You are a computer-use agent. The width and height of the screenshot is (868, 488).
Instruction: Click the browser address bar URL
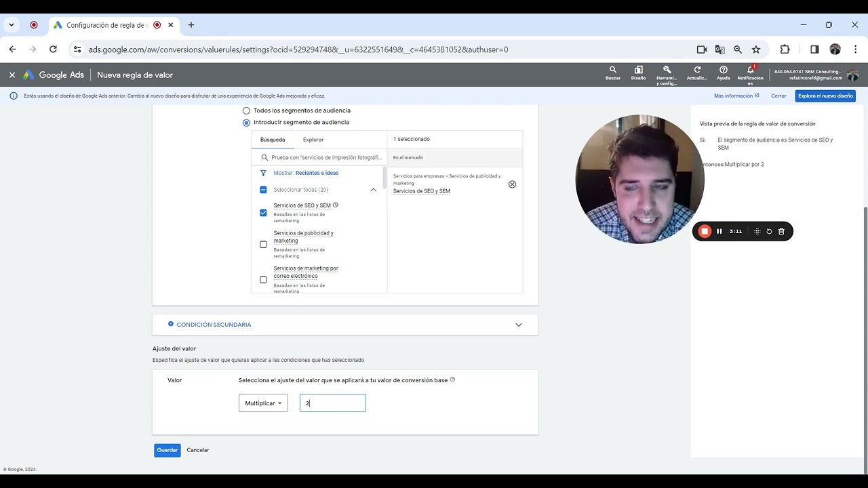(298, 49)
